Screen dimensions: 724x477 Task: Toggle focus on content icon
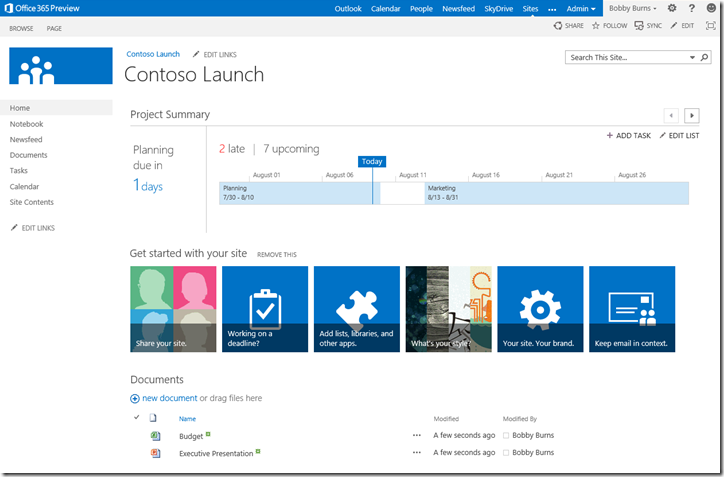[711, 26]
